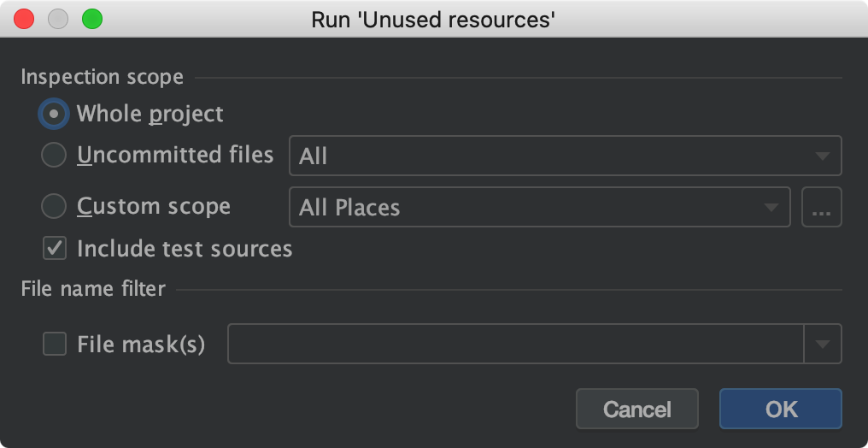This screenshot has width=868, height=448.
Task: Click the chevron icon on 'All Places' dropdown
Action: tap(771, 208)
